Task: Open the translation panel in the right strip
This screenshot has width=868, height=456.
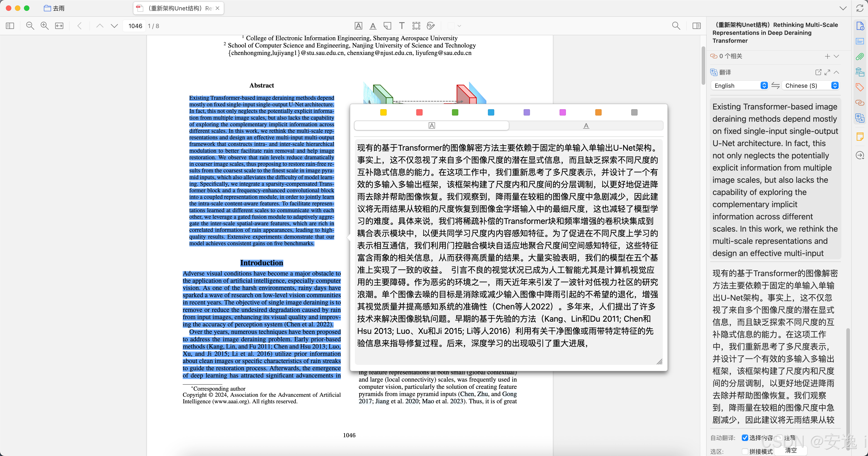Action: click(860, 118)
